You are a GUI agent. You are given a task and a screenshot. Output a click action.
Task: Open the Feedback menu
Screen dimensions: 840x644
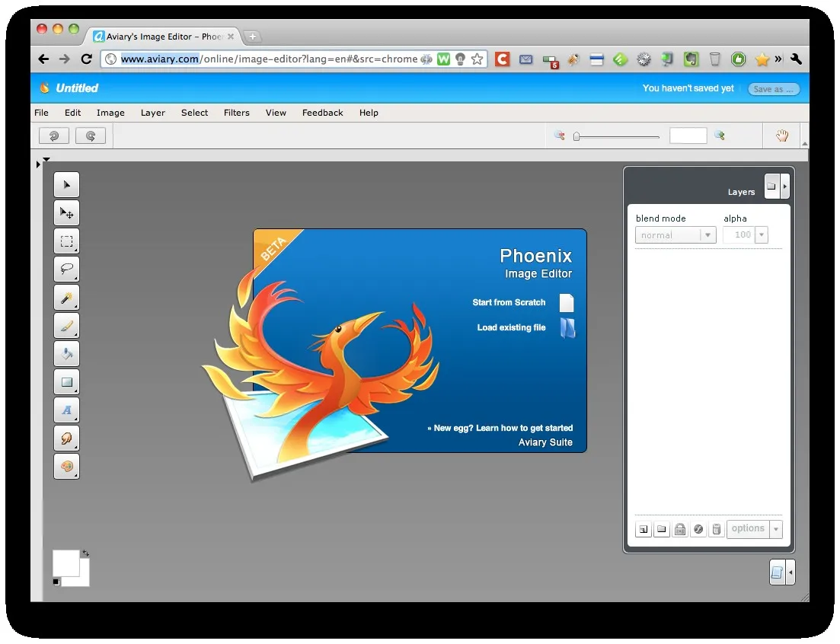[322, 113]
